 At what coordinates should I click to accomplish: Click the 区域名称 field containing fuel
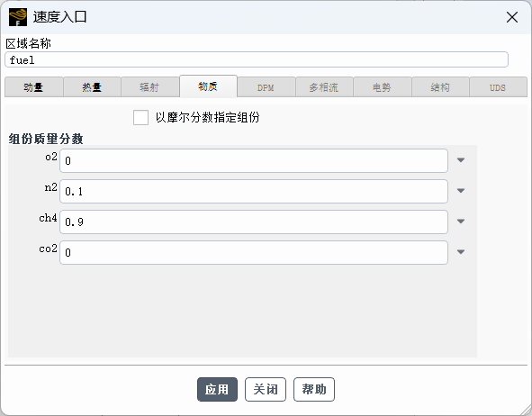[x=257, y=59]
